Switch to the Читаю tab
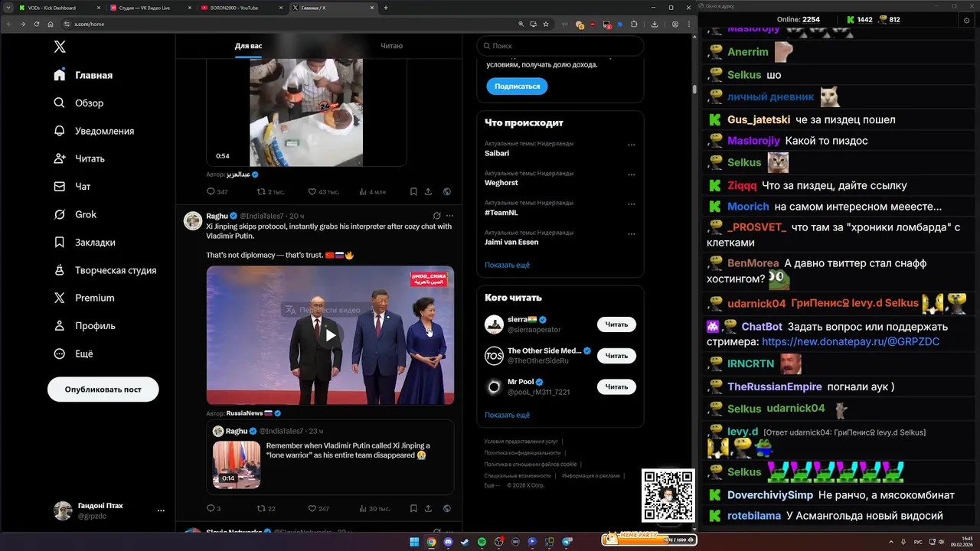This screenshot has width=980, height=551. click(391, 46)
